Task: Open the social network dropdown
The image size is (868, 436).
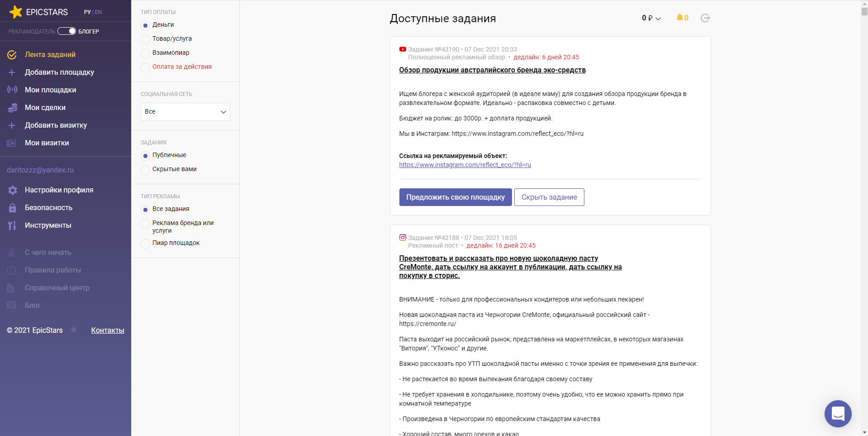Action: 185,112
